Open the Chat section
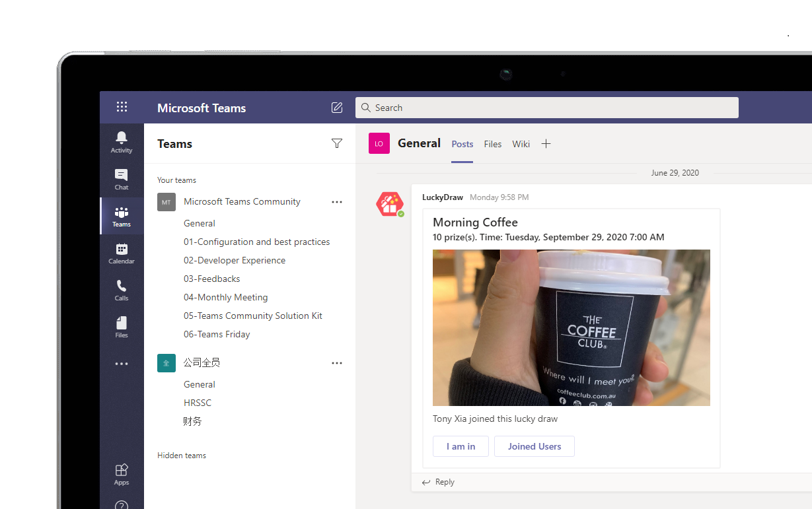The height and width of the screenshot is (509, 812). 122,178
